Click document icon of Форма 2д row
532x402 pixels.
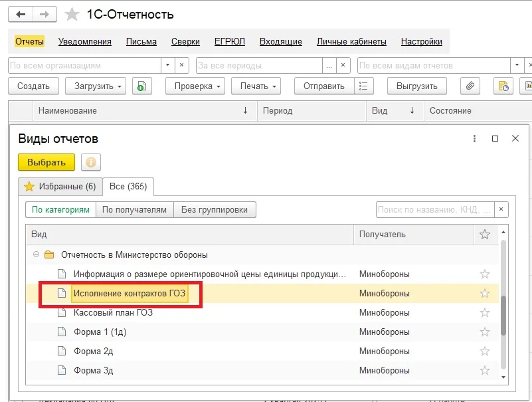62,351
